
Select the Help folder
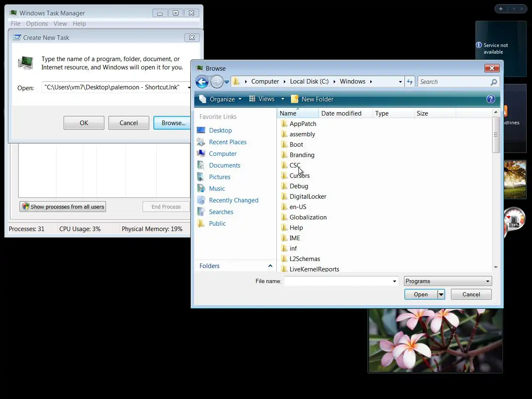(296, 228)
